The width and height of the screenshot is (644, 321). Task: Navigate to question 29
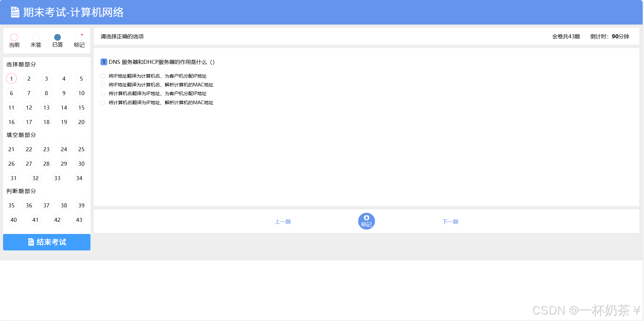[x=64, y=164]
